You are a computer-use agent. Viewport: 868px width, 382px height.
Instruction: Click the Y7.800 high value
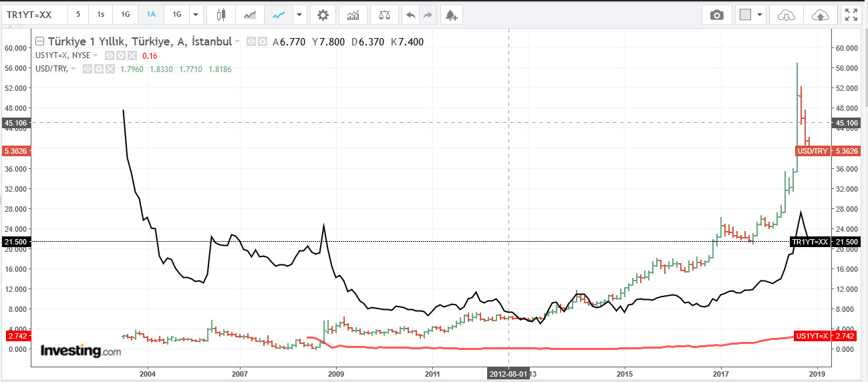pos(328,42)
